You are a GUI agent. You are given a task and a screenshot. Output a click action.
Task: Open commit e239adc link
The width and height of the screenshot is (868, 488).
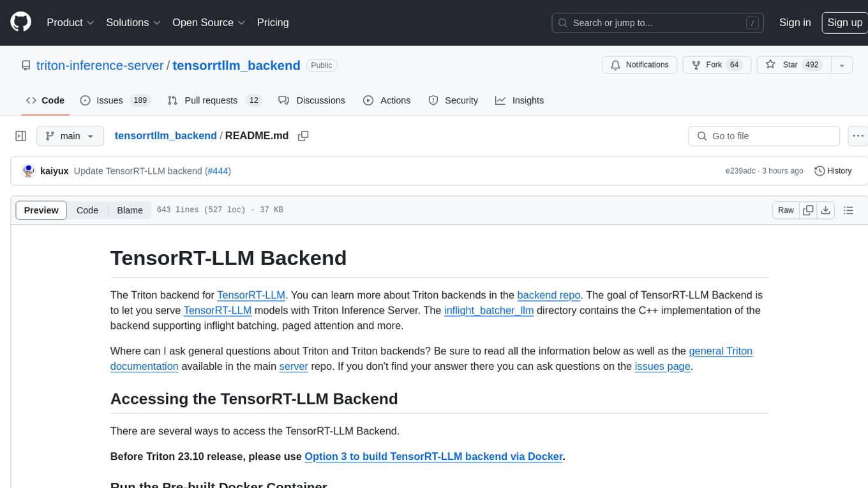click(740, 171)
